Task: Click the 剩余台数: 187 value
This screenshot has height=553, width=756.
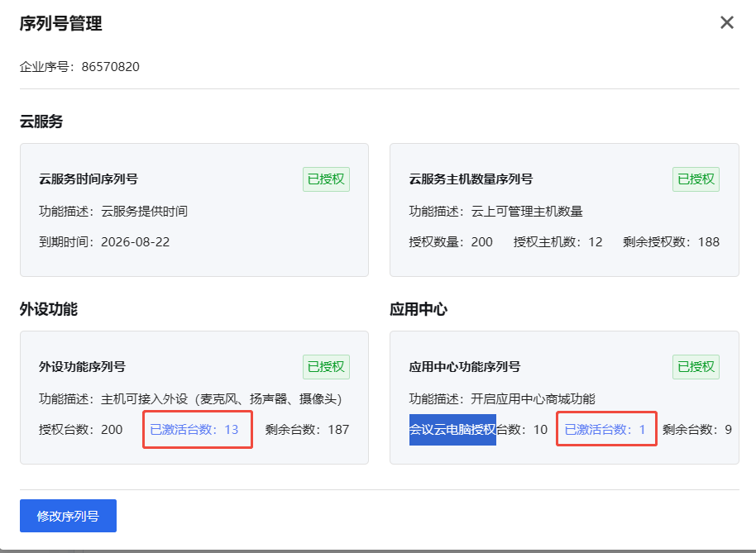Action: tap(307, 429)
